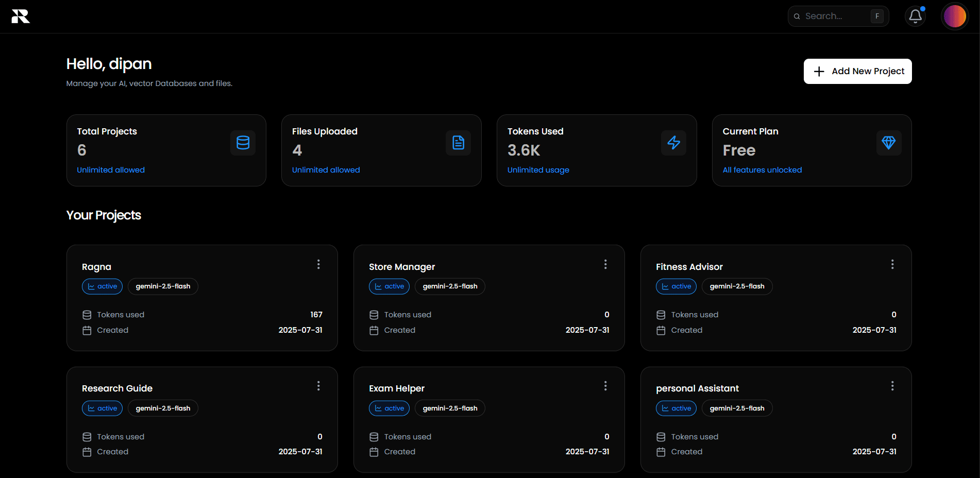Click the diamond icon on Current Plan card
Screen dimensions: 980x478
click(x=889, y=143)
